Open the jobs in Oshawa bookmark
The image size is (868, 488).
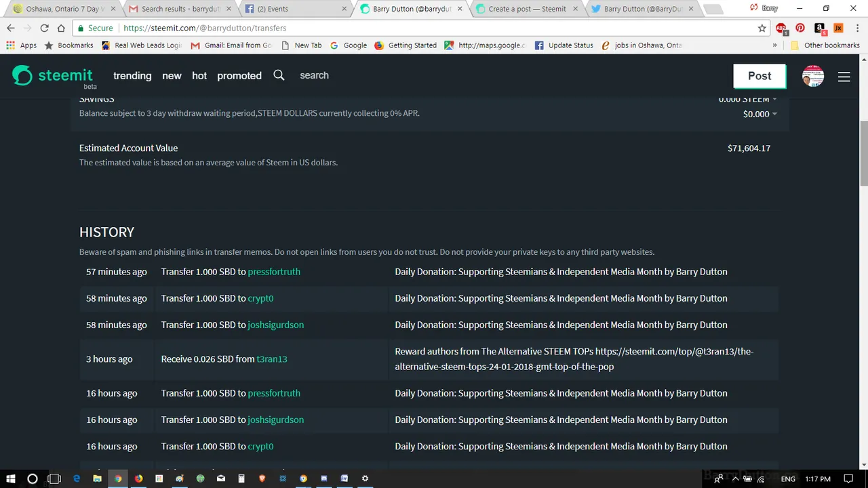pos(642,45)
